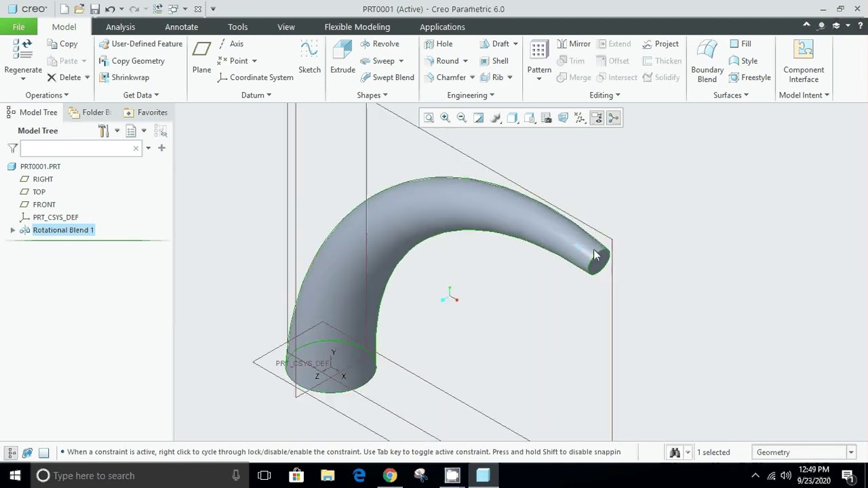868x488 pixels.
Task: Click Zoom In in graphics toolbar
Action: click(x=445, y=118)
